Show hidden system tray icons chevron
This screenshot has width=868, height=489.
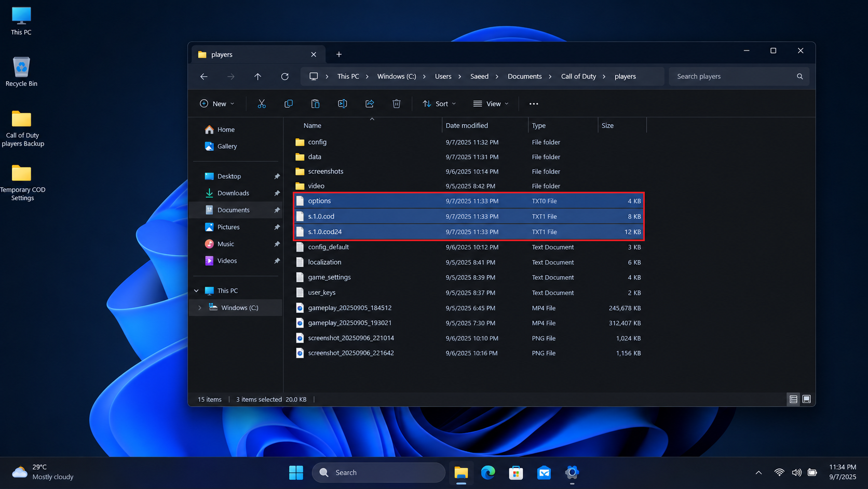click(758, 472)
